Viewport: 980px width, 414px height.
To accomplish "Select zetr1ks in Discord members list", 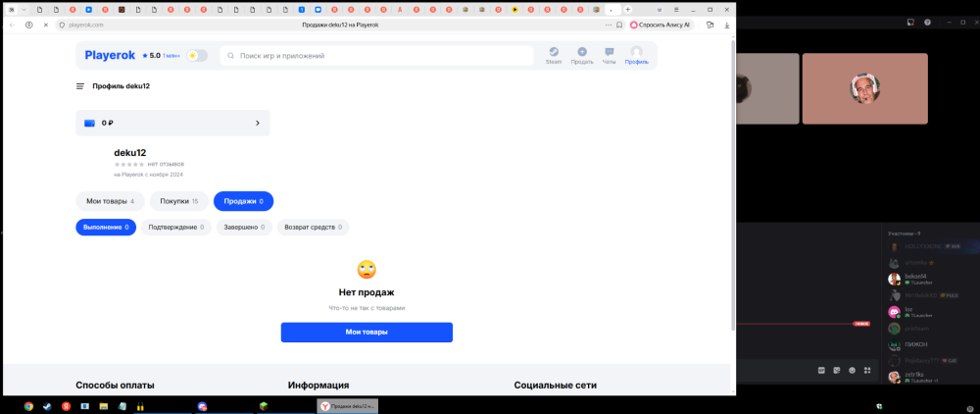I will [931, 377].
